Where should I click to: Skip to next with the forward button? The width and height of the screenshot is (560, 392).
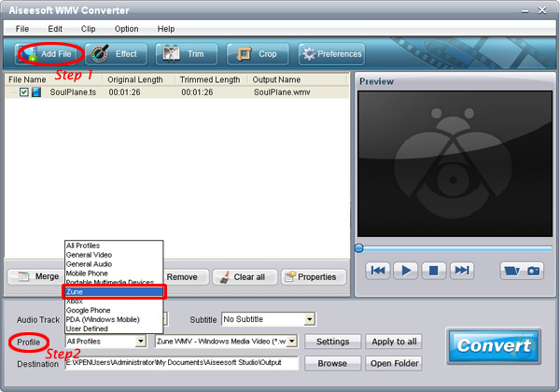[x=460, y=271]
